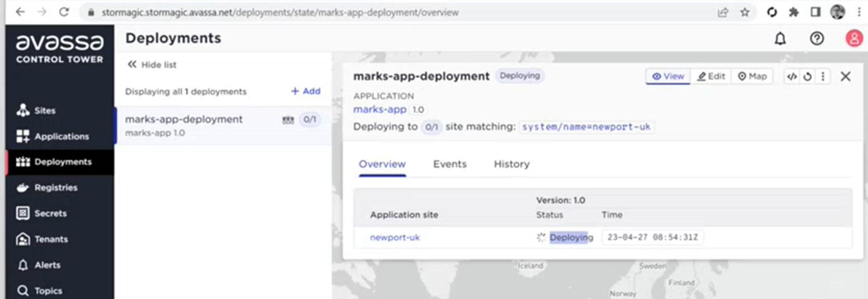Image resolution: width=868 pixels, height=299 pixels.
Task: Open Alerts in sidebar
Action: point(59,265)
